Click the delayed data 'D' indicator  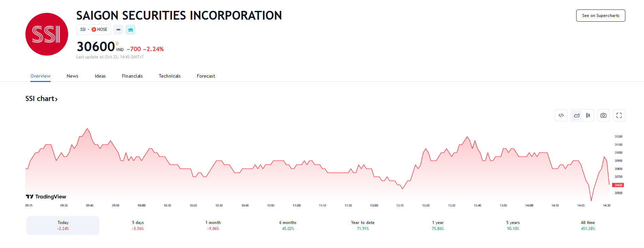(x=117, y=43)
